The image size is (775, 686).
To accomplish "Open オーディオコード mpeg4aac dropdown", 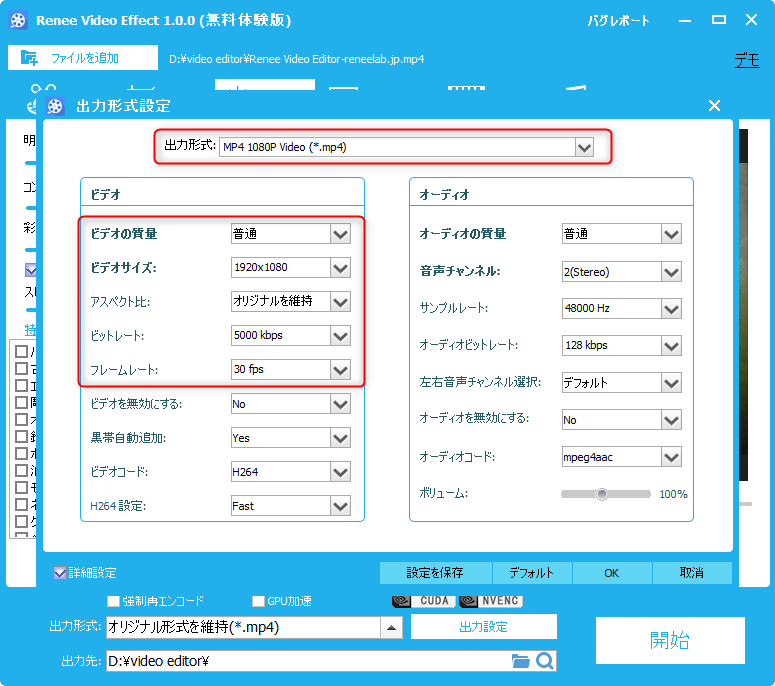I will [x=671, y=457].
